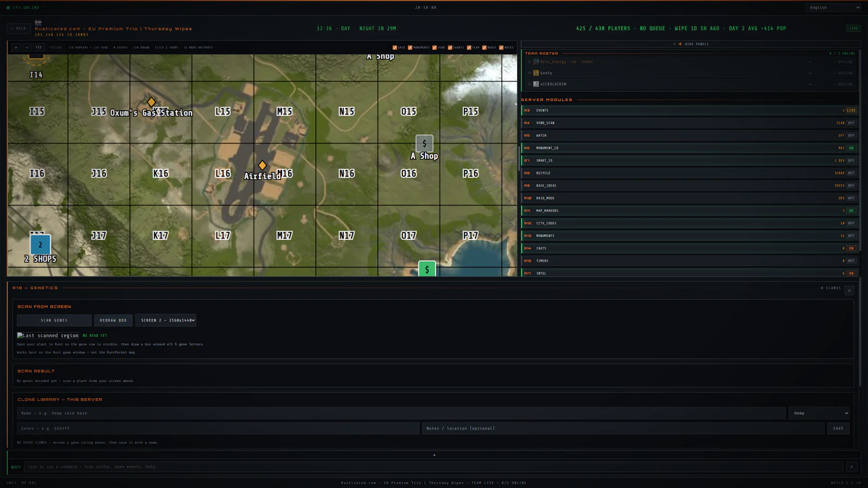Click the send arrow beside bot command
The image size is (868, 488).
852,467
